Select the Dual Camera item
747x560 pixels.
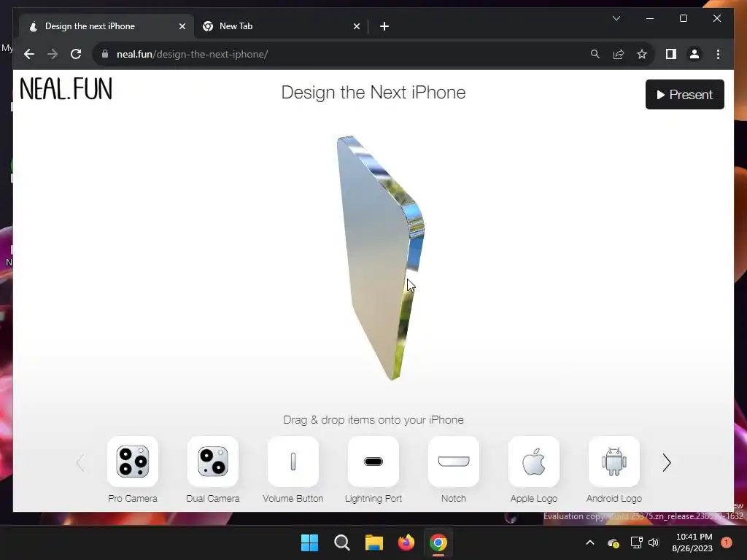[x=213, y=462]
